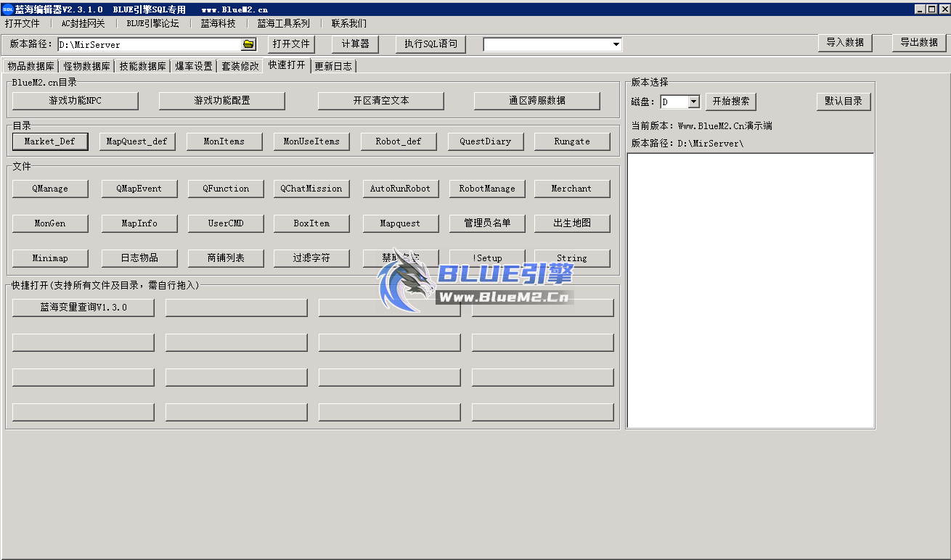Launch 蓝海变量查询V1.3.0 shortcut

[83, 308]
